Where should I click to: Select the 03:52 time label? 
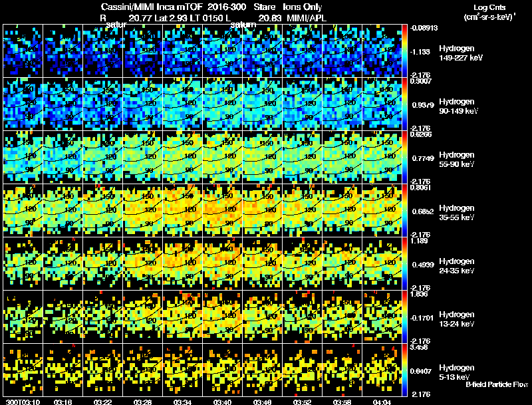coord(302,402)
